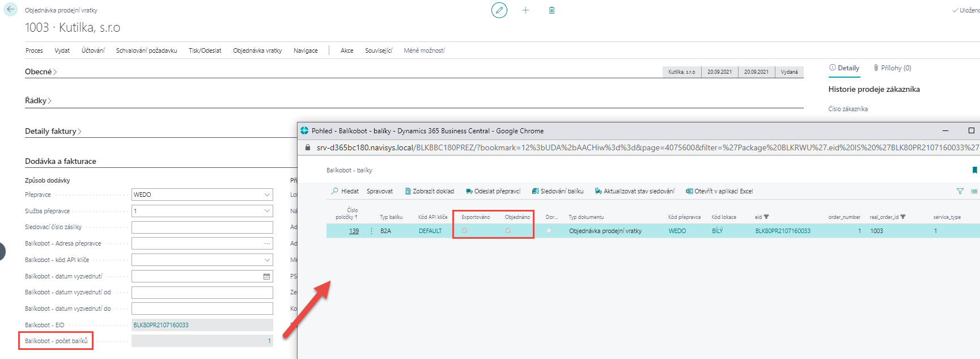This screenshot has width=980, height=359.
Task: Open package number 139 link
Action: (x=354, y=231)
